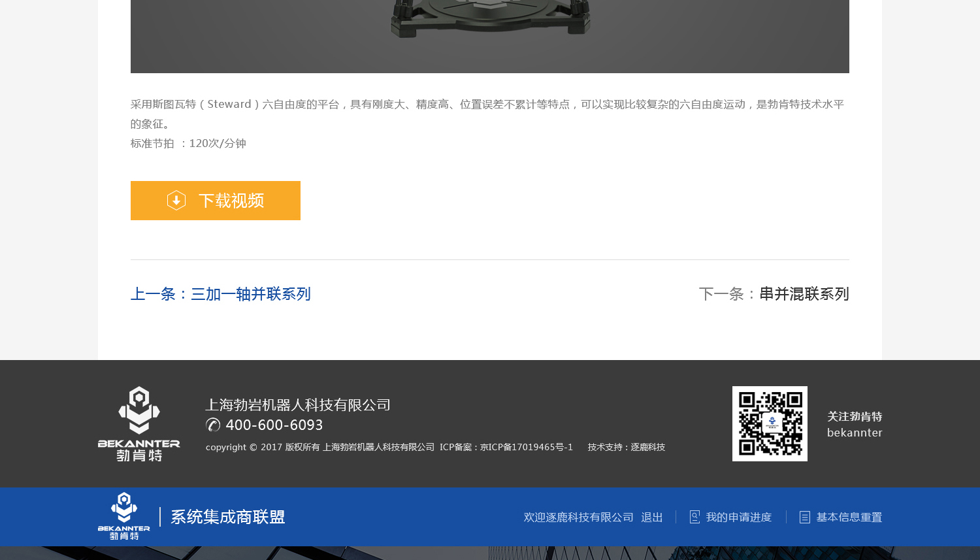Click the 关注勃肯特 label
The width and height of the screenshot is (980, 560).
(x=855, y=417)
